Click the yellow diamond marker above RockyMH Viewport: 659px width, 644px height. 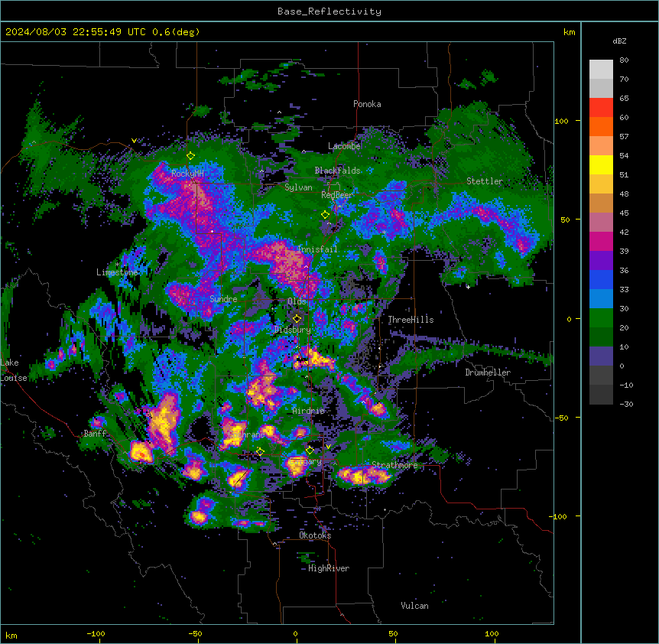pos(191,156)
